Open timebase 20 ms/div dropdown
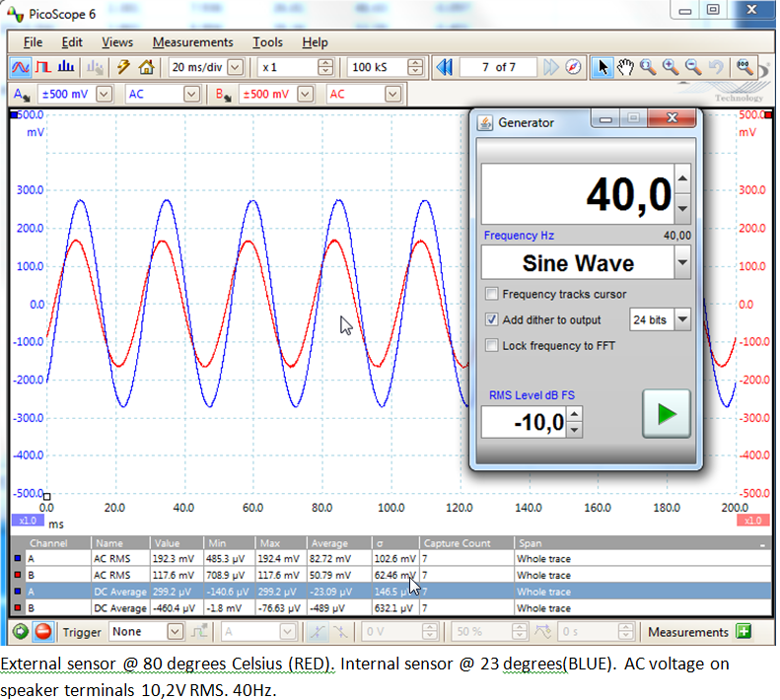Viewport: 780px width, 700px height. 236,67
